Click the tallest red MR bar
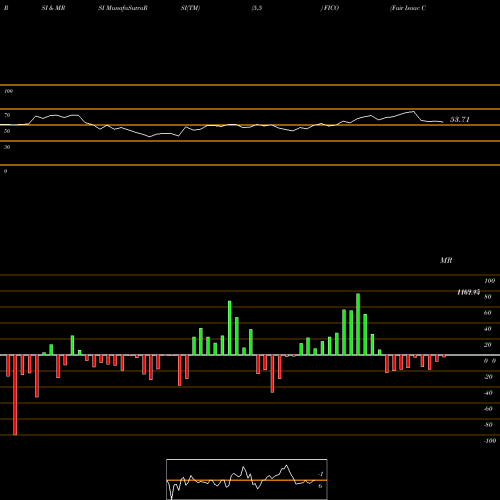 click(x=15, y=395)
